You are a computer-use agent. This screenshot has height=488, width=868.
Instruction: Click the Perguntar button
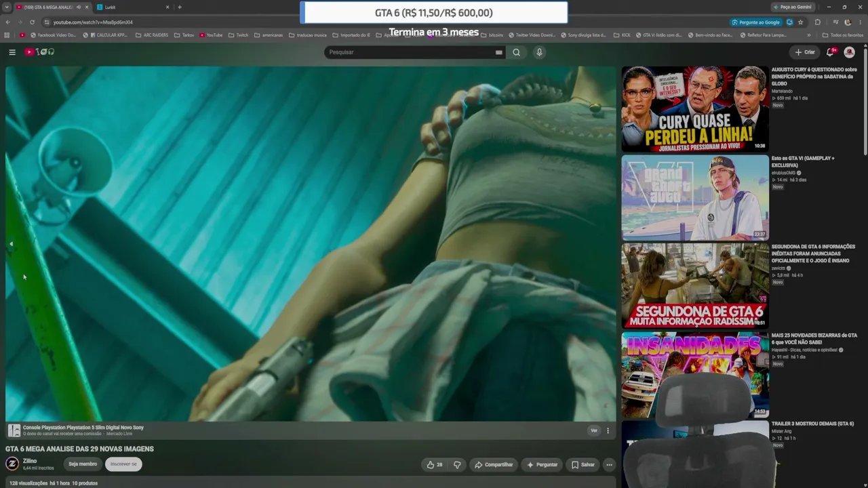click(x=542, y=465)
